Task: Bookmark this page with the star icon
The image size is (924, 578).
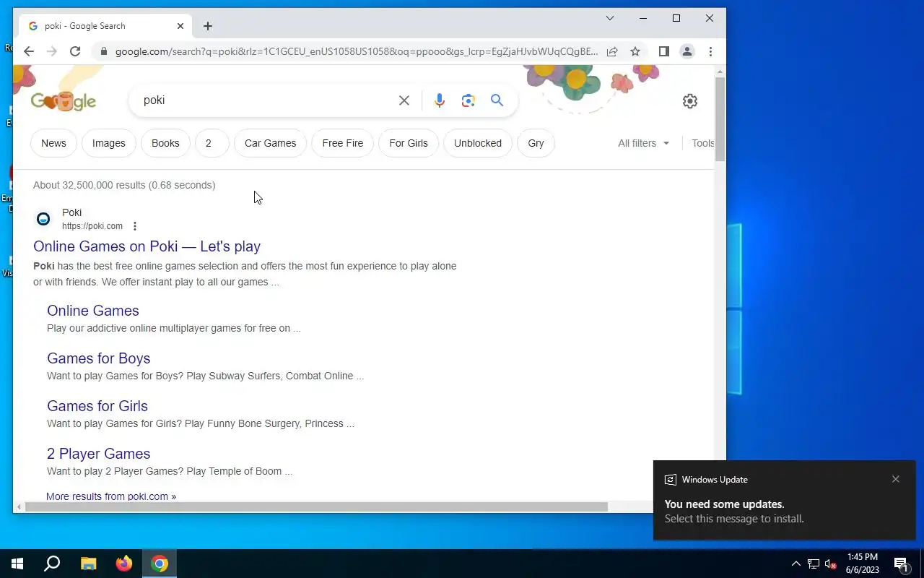Action: tap(635, 51)
